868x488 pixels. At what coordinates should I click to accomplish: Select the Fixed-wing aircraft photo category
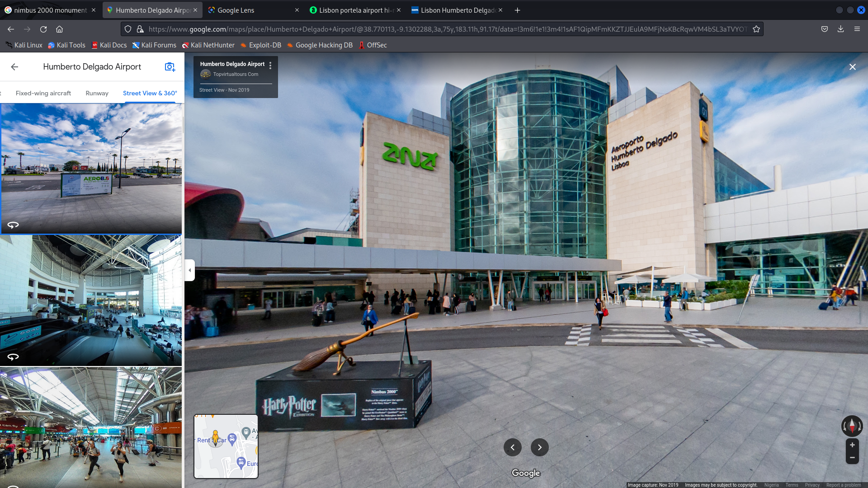(x=43, y=93)
